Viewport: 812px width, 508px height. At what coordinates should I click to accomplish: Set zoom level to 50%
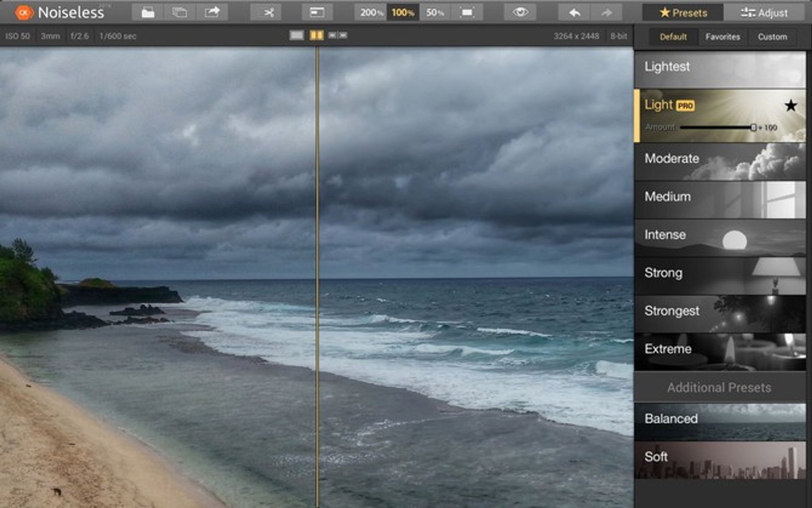[435, 13]
